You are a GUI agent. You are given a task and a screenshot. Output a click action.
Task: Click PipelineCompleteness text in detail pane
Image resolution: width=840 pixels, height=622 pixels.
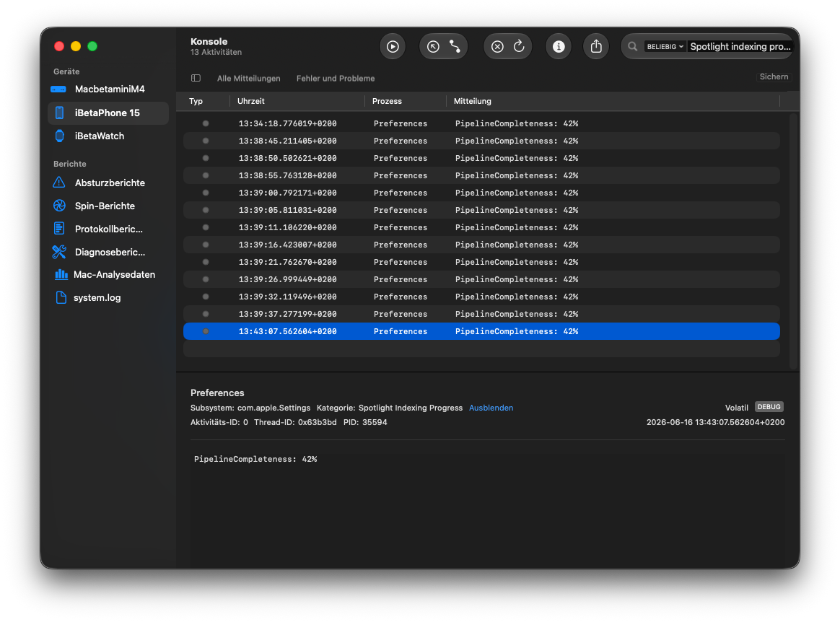pos(255,459)
